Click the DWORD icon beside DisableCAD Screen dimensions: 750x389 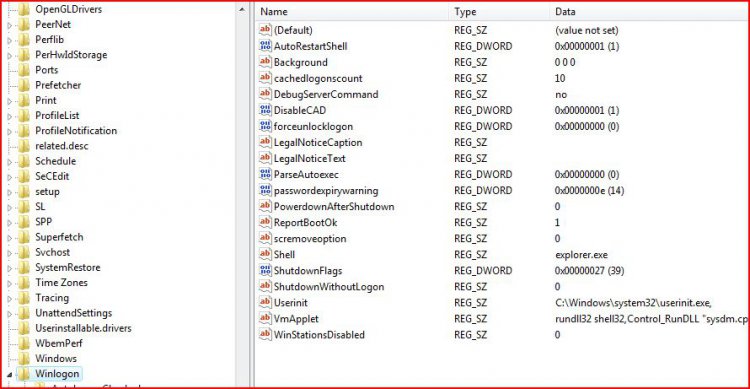(265, 110)
